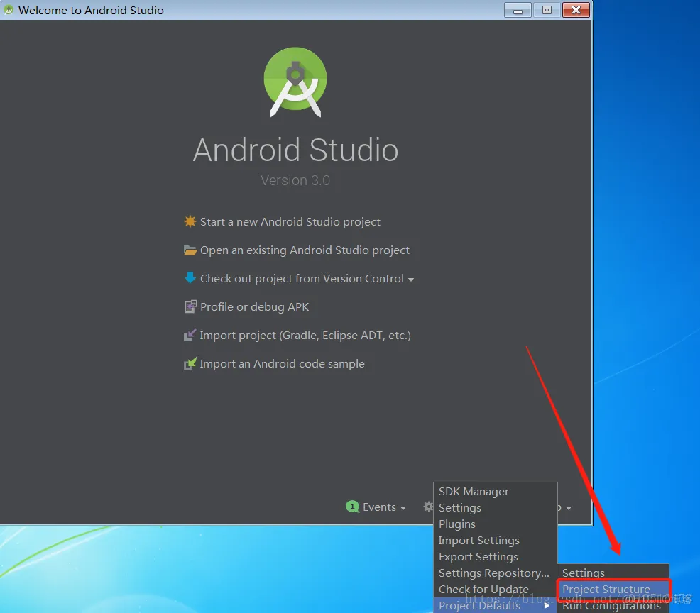The image size is (700, 613).
Task: Click the Welcome to Android Studio title
Action: 91,10
